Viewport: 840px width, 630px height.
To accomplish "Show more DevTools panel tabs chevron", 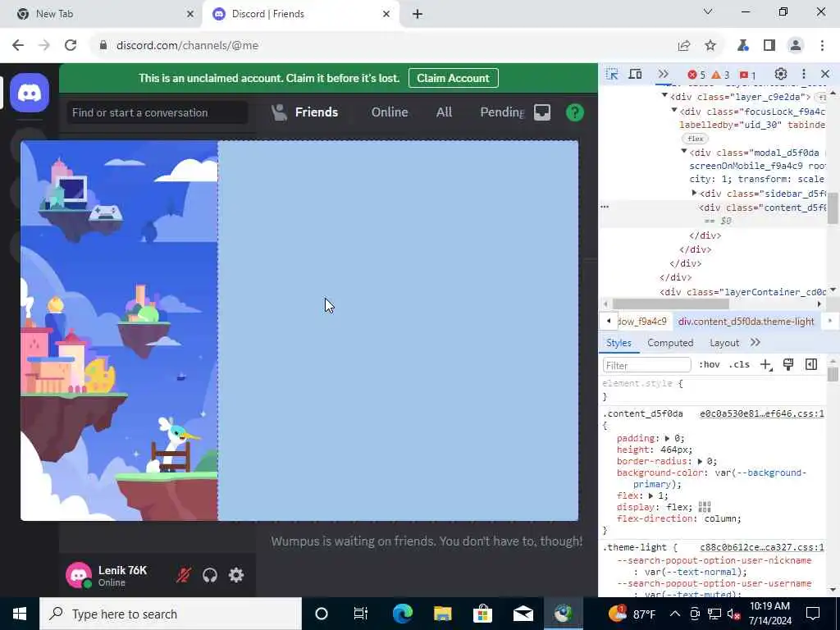I will pyautogui.click(x=663, y=75).
